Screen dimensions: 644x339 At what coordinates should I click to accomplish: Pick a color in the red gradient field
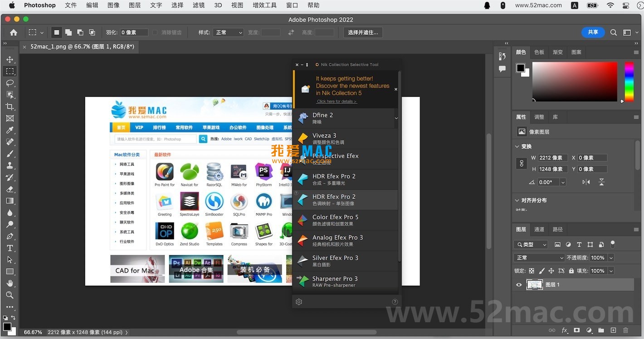coord(575,82)
